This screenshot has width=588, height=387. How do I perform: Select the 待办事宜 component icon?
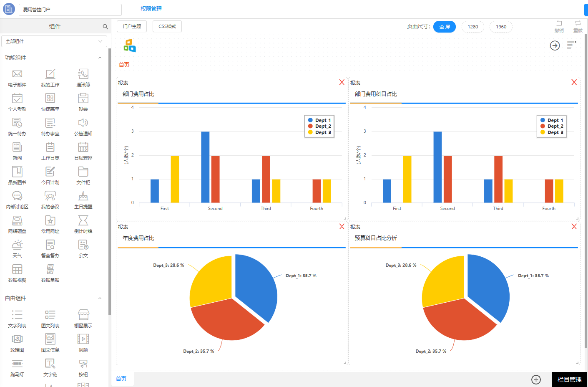point(50,123)
